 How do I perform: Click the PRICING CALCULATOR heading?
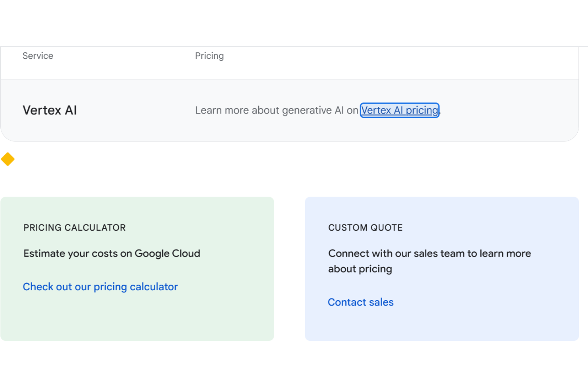[x=75, y=228]
